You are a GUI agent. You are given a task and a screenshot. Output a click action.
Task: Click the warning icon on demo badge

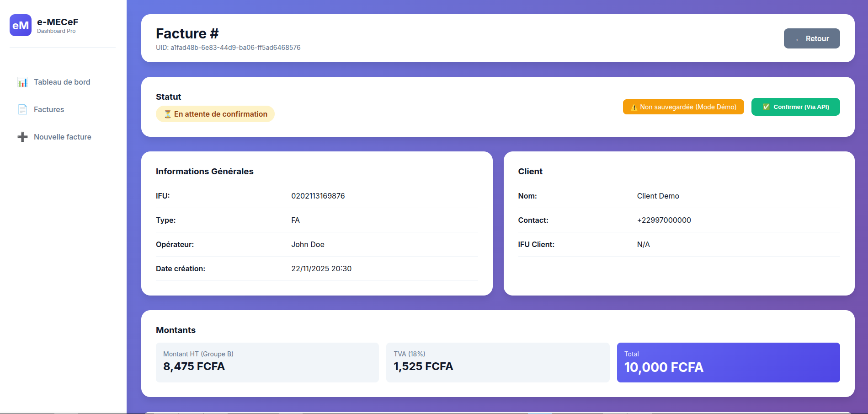(x=634, y=107)
